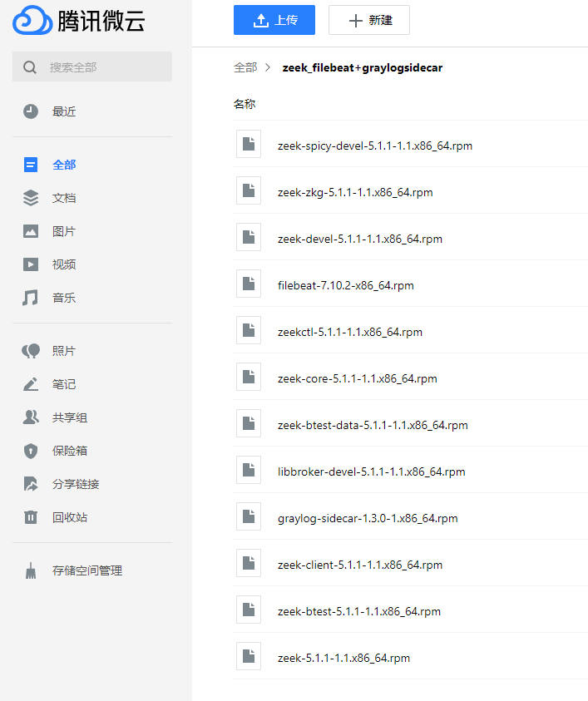Switch to 文档 category
Viewport: 588px width, 701px height.
64,198
